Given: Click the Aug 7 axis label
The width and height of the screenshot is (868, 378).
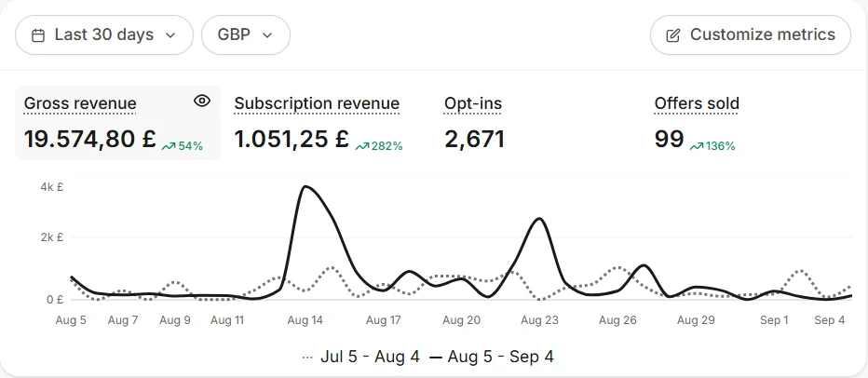Looking at the screenshot, I should (123, 320).
